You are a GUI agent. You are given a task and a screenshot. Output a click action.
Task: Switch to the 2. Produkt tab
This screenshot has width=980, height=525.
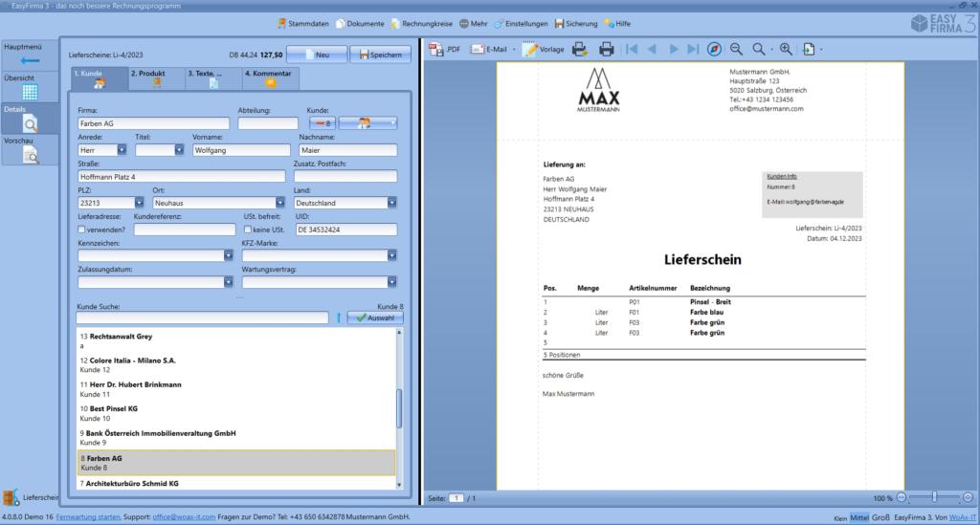(x=155, y=78)
